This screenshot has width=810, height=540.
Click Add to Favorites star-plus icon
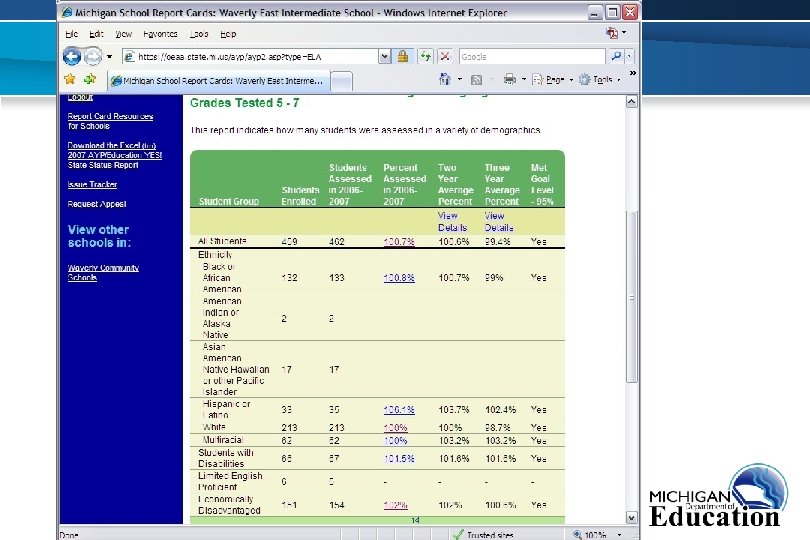(90, 79)
